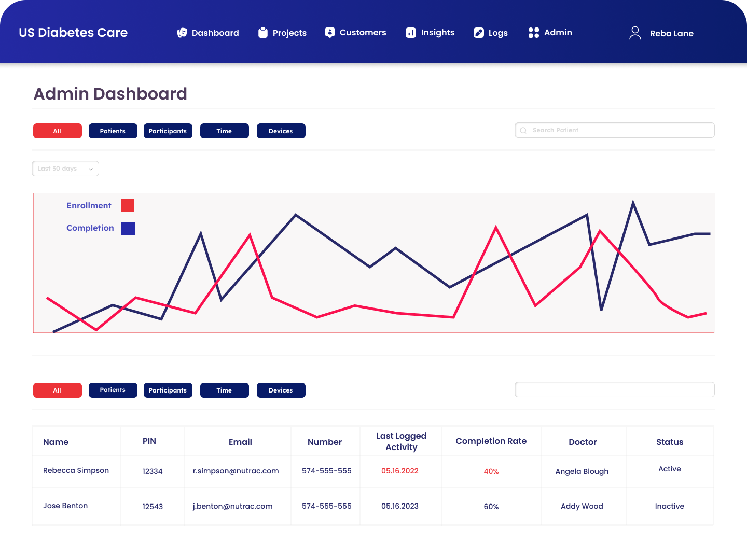This screenshot has width=747, height=560.
Task: Click the Last Logged Activity header
Action: click(402, 441)
